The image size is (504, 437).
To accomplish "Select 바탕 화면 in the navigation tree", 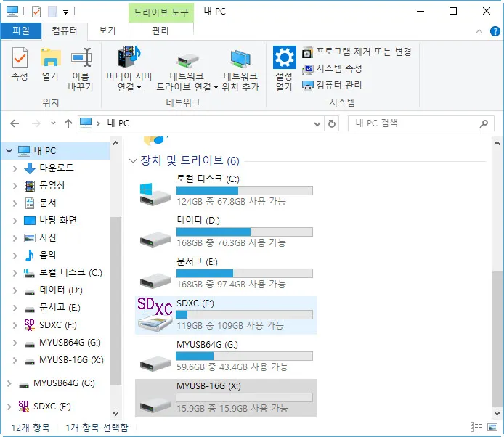I will pos(58,220).
